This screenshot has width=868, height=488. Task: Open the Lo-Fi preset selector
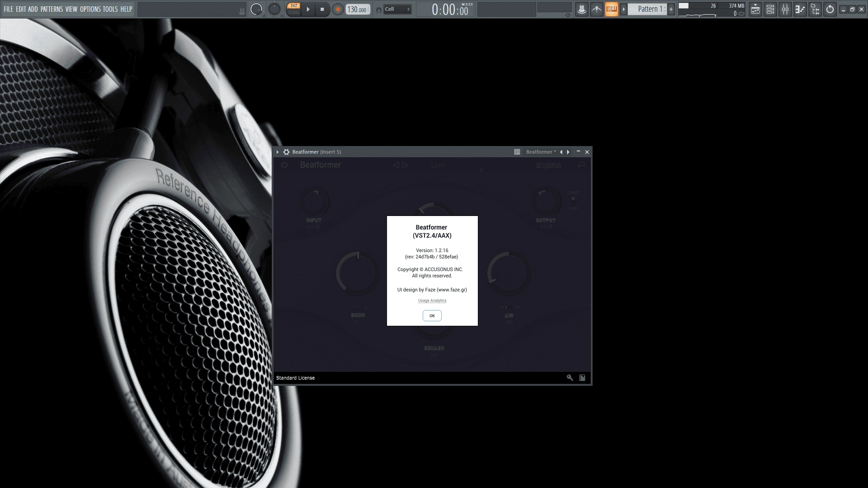[438, 166]
